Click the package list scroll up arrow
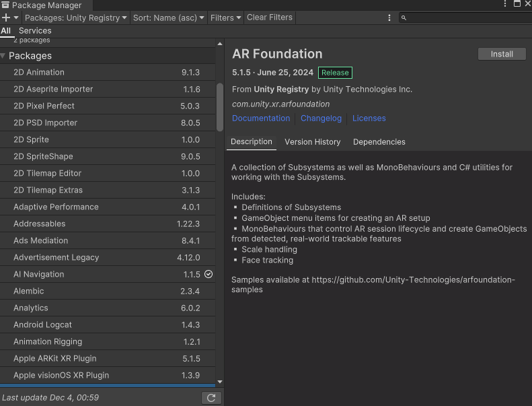532x406 pixels. tap(219, 44)
